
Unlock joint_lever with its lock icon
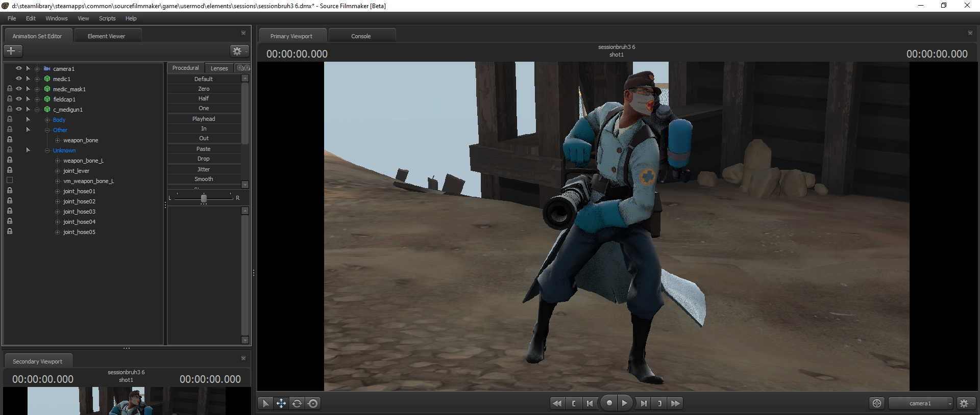(10, 170)
